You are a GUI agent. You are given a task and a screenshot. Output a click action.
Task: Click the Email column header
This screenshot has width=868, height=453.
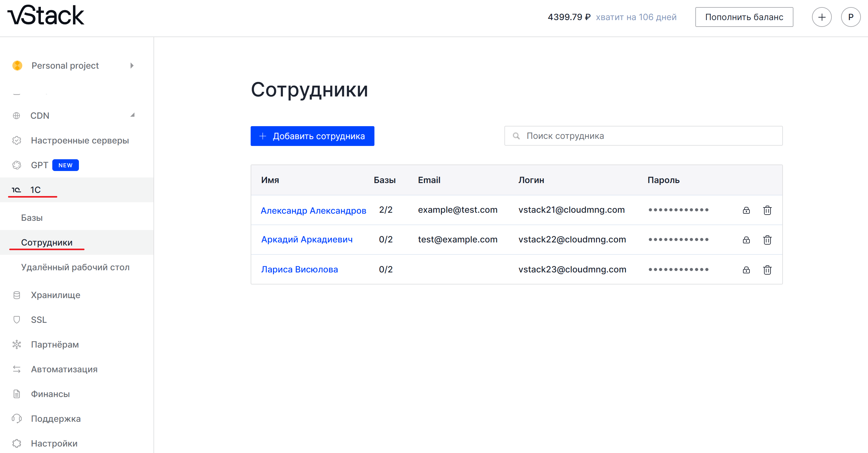point(429,180)
